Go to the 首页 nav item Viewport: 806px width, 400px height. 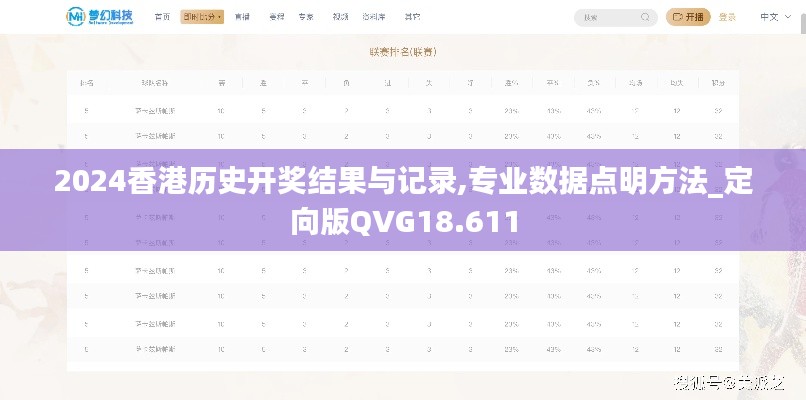(x=162, y=16)
